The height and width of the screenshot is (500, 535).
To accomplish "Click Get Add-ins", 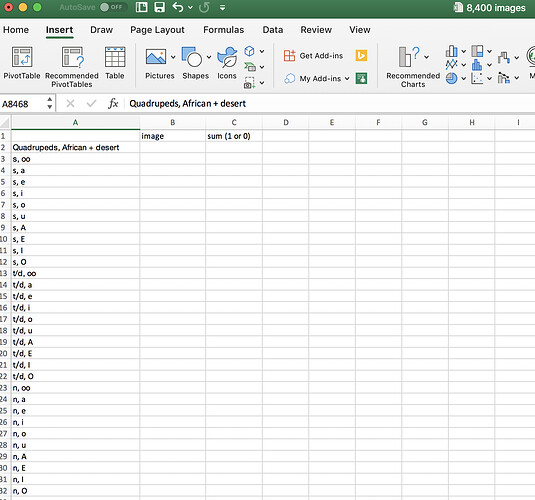I will click(313, 55).
